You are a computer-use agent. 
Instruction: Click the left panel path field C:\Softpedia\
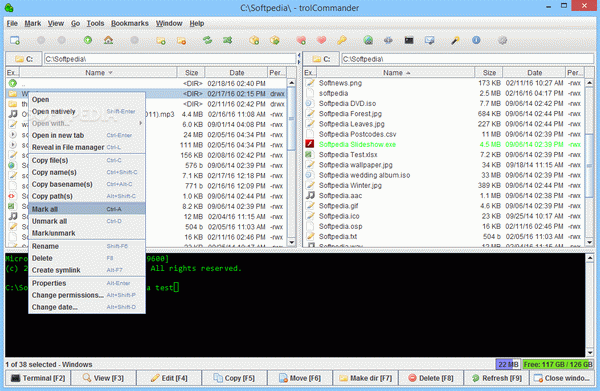point(170,59)
